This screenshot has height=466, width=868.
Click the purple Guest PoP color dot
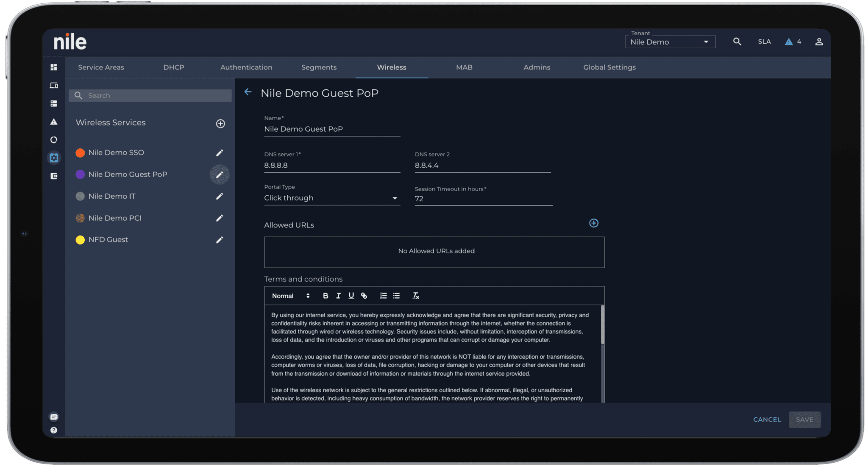[80, 175]
